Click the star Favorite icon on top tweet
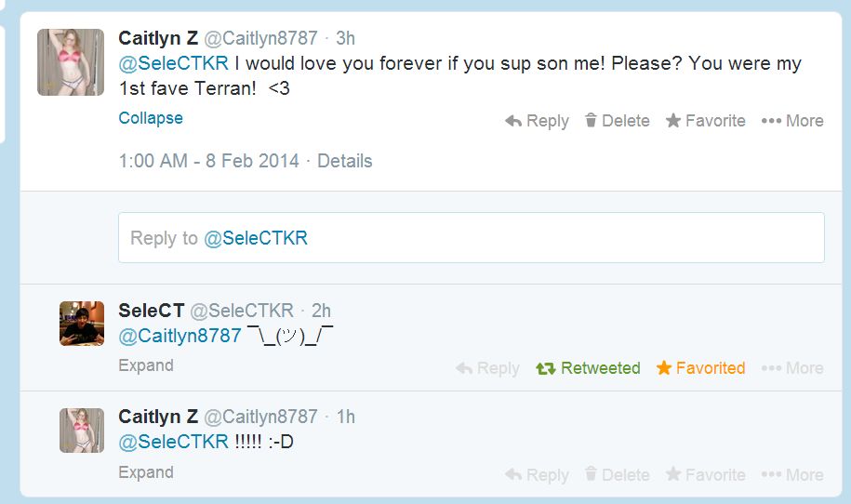This screenshot has width=851, height=504. click(673, 121)
